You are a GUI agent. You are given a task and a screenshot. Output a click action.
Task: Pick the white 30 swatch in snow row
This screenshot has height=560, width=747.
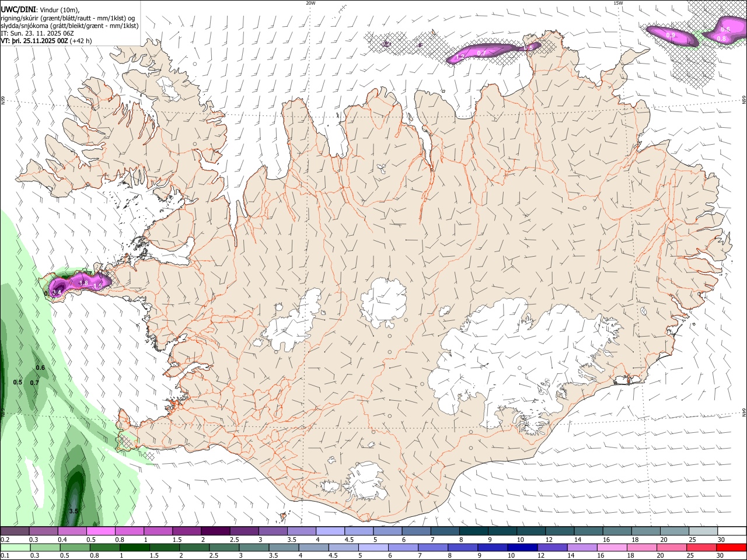click(732, 531)
